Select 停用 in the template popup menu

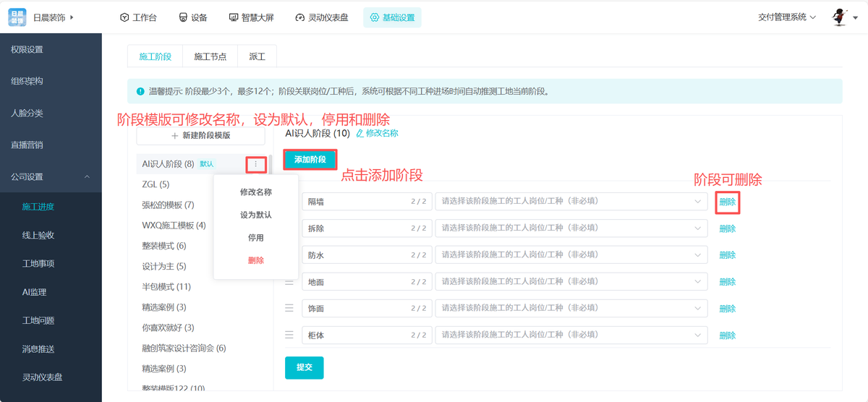click(x=256, y=238)
